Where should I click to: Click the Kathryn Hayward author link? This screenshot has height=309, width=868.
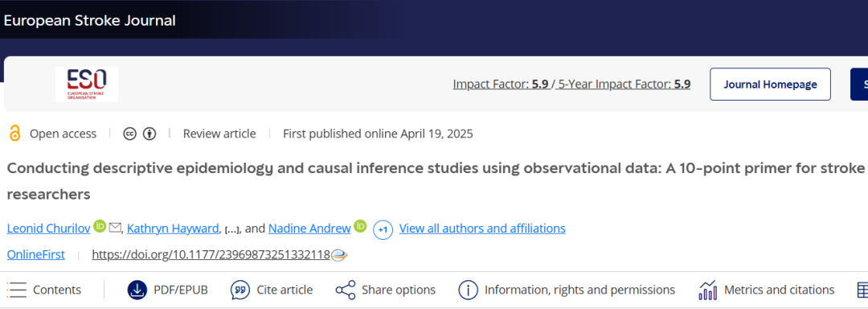pyautogui.click(x=174, y=229)
